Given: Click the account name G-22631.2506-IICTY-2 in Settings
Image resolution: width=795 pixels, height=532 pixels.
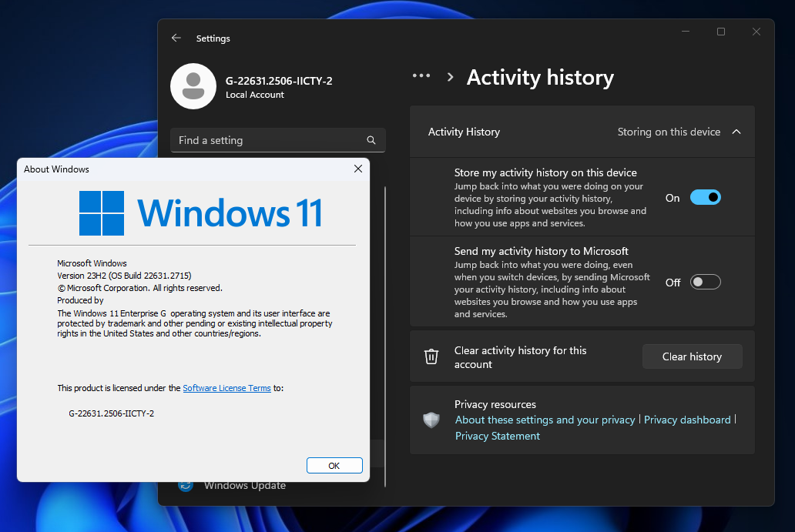Looking at the screenshot, I should pos(279,81).
